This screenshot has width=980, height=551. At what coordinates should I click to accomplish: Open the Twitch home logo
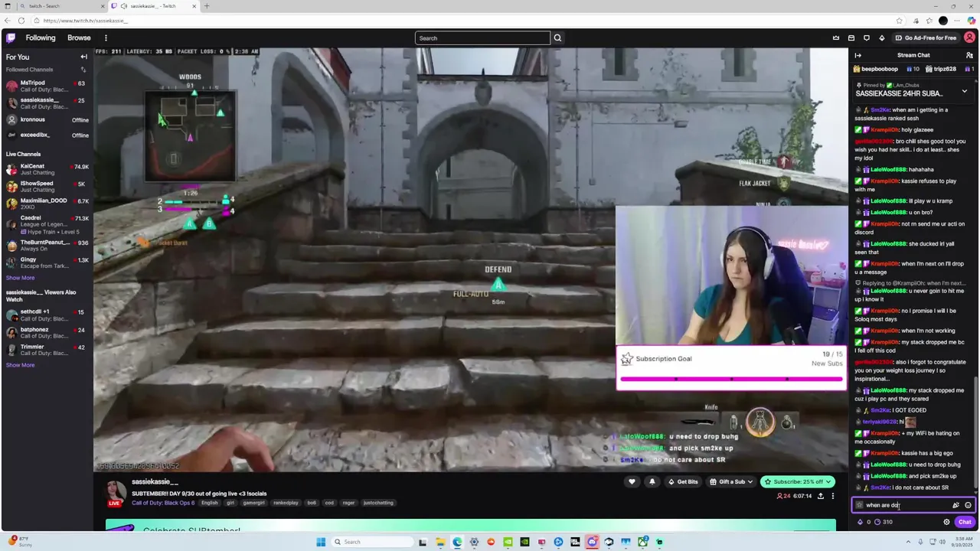[11, 37]
